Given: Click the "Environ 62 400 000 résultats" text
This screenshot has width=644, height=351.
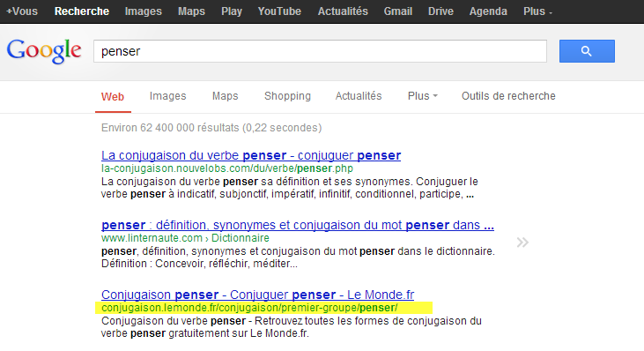Looking at the screenshot, I should 211,128.
